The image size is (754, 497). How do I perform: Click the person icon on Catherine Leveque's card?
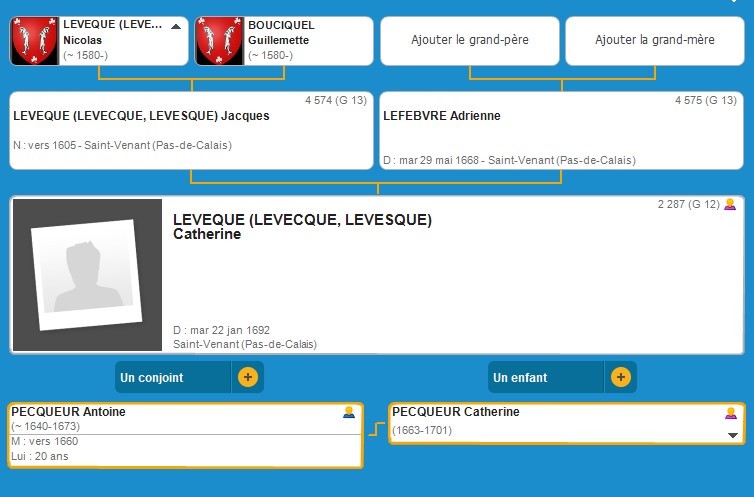(730, 204)
